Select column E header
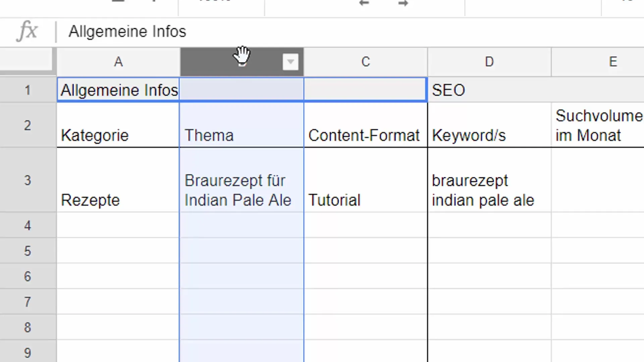644x362 pixels. [612, 62]
